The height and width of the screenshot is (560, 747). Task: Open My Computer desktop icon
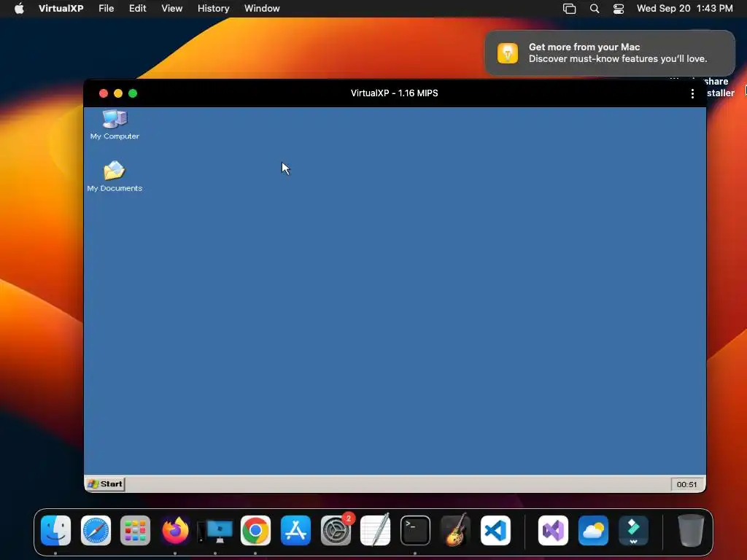(115, 125)
